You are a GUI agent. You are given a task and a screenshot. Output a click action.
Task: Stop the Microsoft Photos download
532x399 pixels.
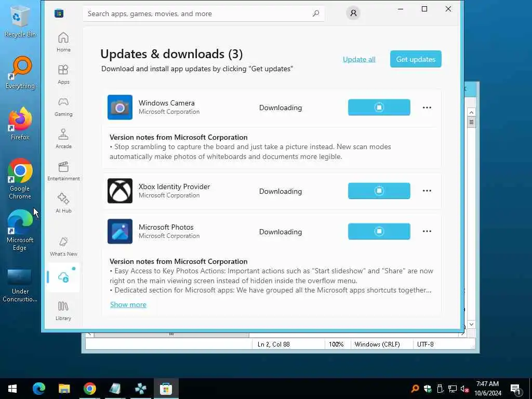[x=379, y=231]
